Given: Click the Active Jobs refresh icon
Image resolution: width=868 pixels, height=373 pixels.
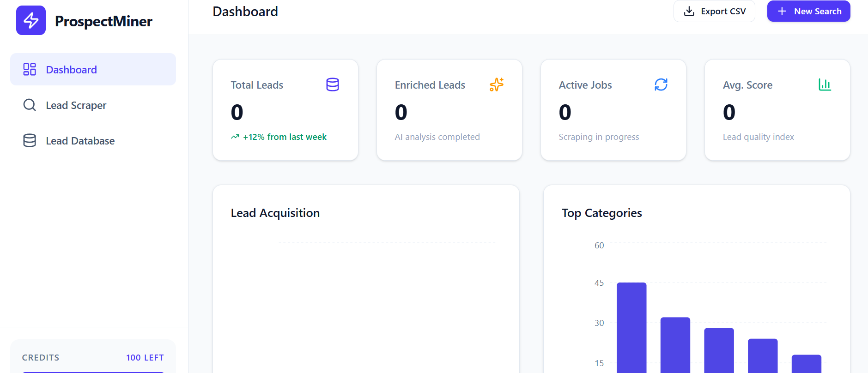Looking at the screenshot, I should point(661,84).
